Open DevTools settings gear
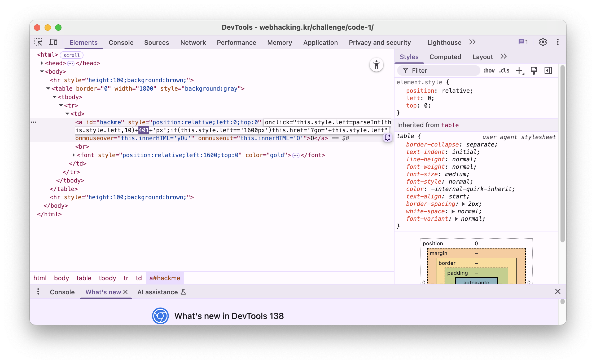The height and width of the screenshot is (364, 596). pyautogui.click(x=543, y=42)
